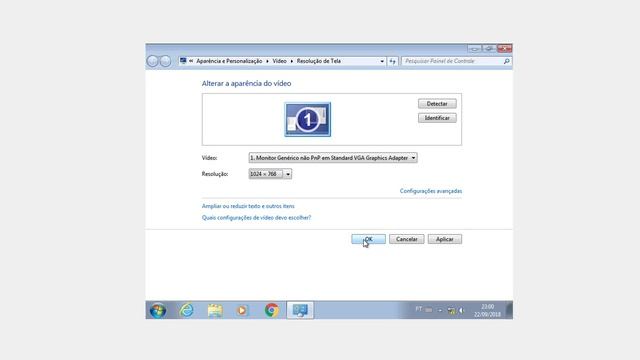Minimize the Screen Resolution window
Screen dimensions: 640x360
coord(474,49)
